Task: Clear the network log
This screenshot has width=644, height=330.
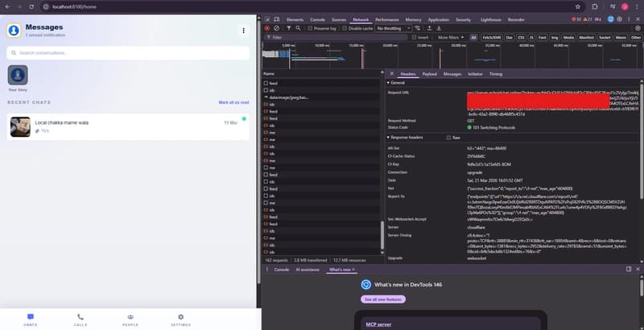Action: click(x=276, y=28)
